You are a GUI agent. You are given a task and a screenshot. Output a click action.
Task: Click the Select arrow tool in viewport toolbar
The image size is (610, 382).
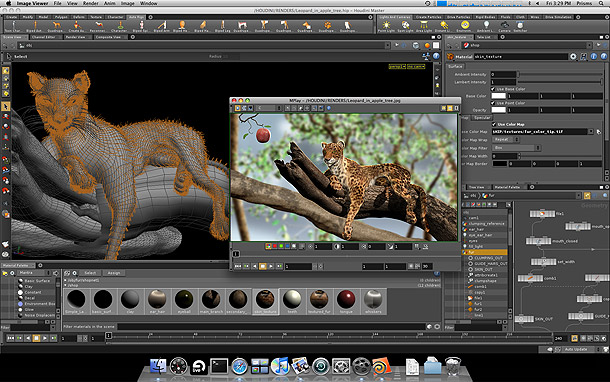pyautogui.click(x=6, y=106)
